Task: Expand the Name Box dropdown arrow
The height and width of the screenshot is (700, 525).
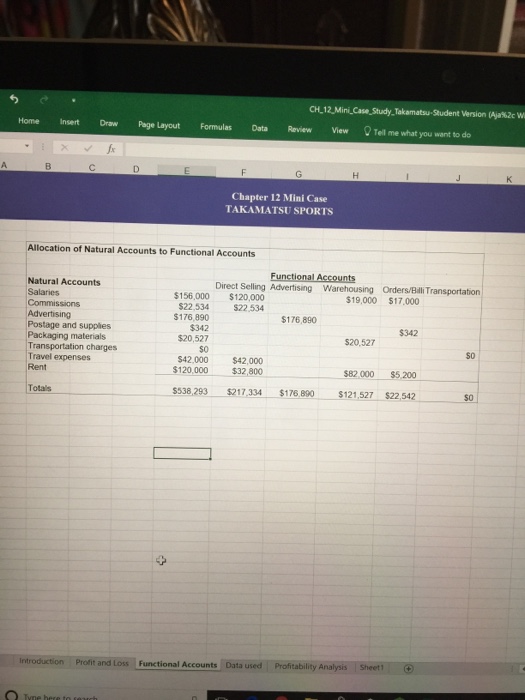Action: pyautogui.click(x=27, y=146)
